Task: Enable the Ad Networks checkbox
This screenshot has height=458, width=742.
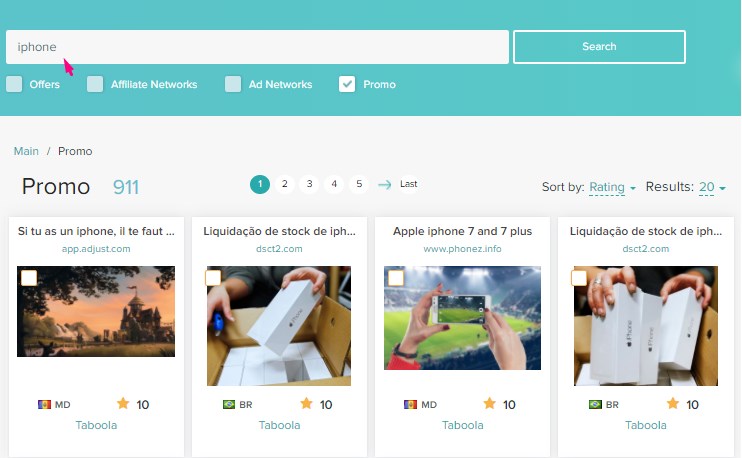Action: [233, 84]
